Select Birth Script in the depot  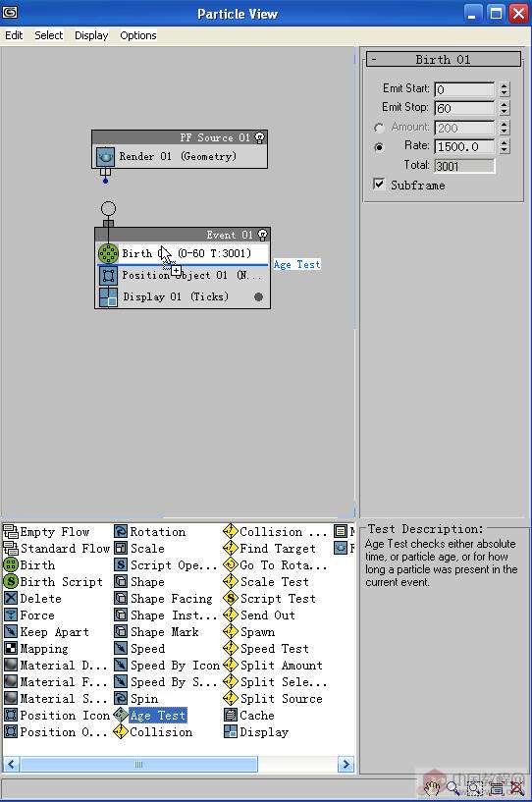[53, 582]
